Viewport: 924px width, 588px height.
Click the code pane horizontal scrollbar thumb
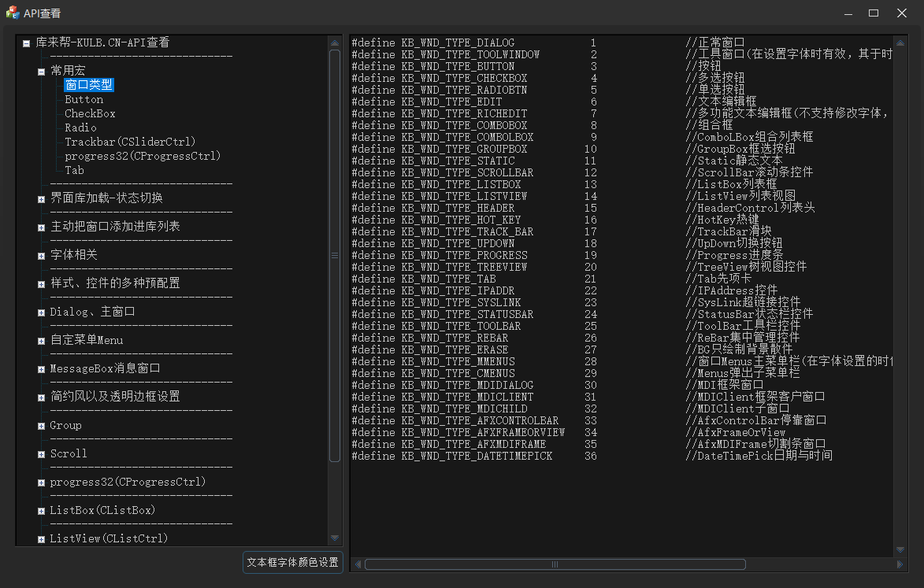coord(555,564)
